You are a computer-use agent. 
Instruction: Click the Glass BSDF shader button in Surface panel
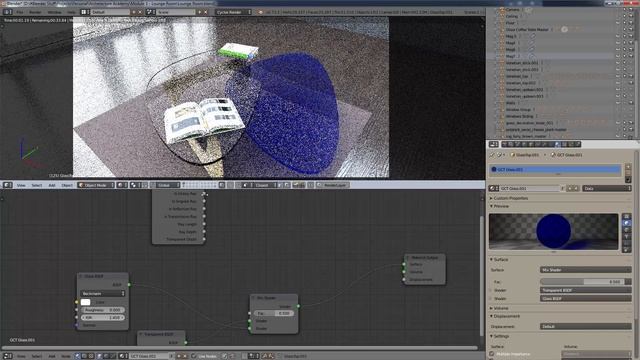click(586, 298)
